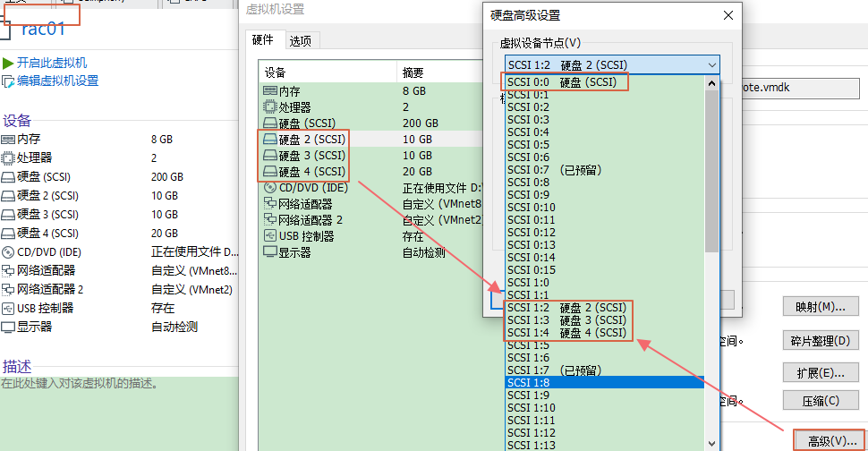Image resolution: width=868 pixels, height=451 pixels.
Task: Switch to the 硬件 tab
Action: tap(263, 40)
